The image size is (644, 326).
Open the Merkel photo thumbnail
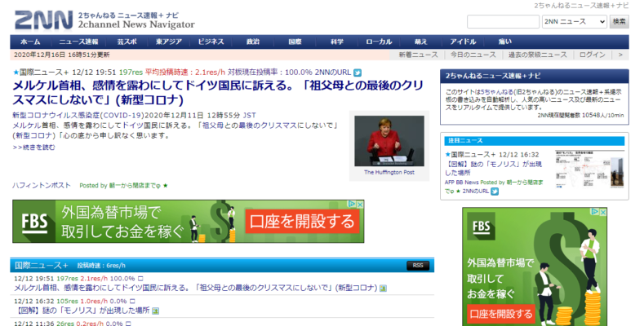coord(389,141)
